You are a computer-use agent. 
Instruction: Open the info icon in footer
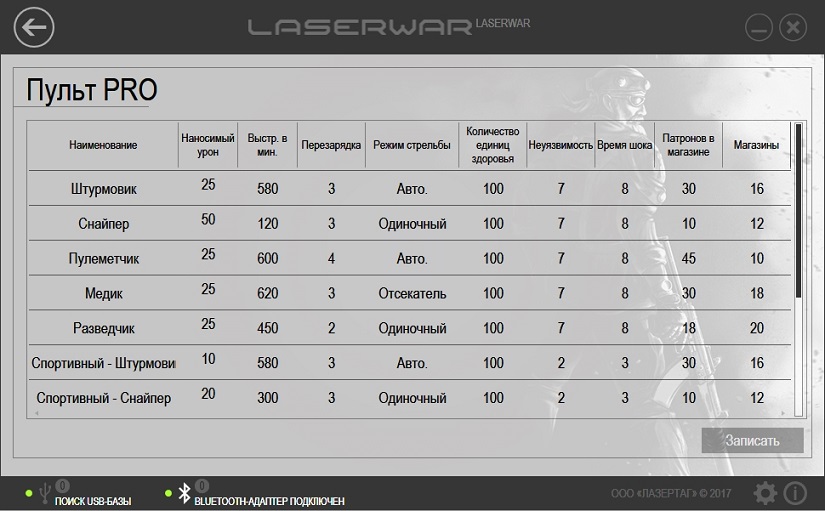[795, 493]
